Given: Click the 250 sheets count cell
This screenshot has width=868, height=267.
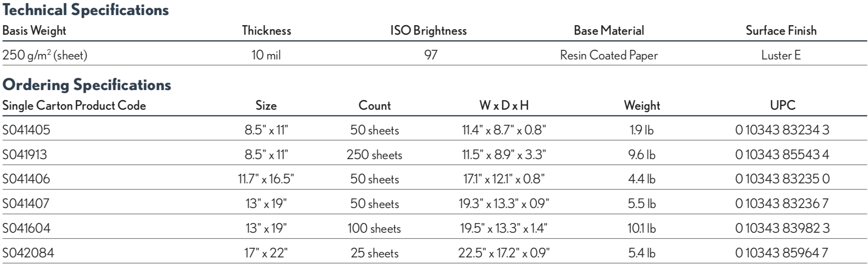Looking at the screenshot, I should (x=375, y=155).
